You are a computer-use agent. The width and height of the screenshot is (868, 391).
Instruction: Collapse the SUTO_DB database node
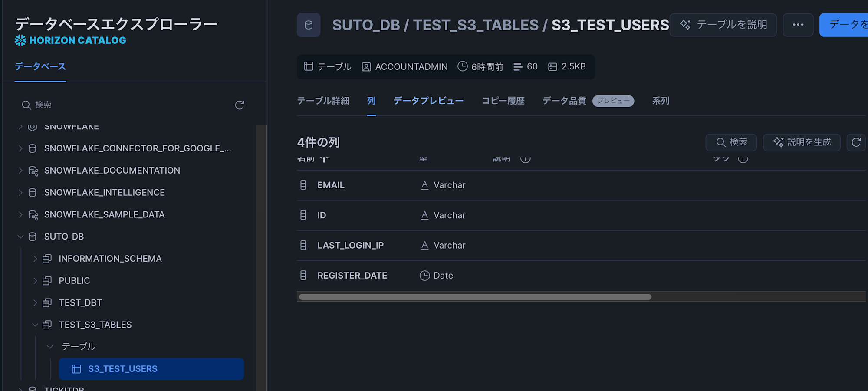tap(20, 237)
